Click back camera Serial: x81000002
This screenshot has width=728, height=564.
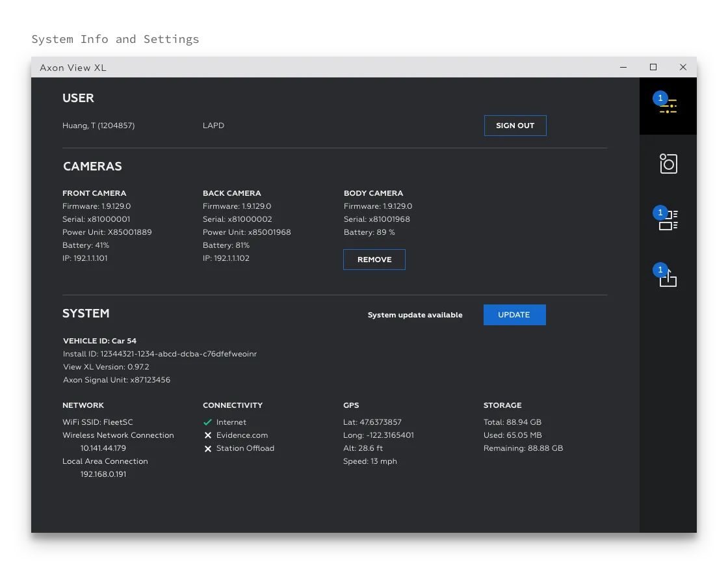237,219
